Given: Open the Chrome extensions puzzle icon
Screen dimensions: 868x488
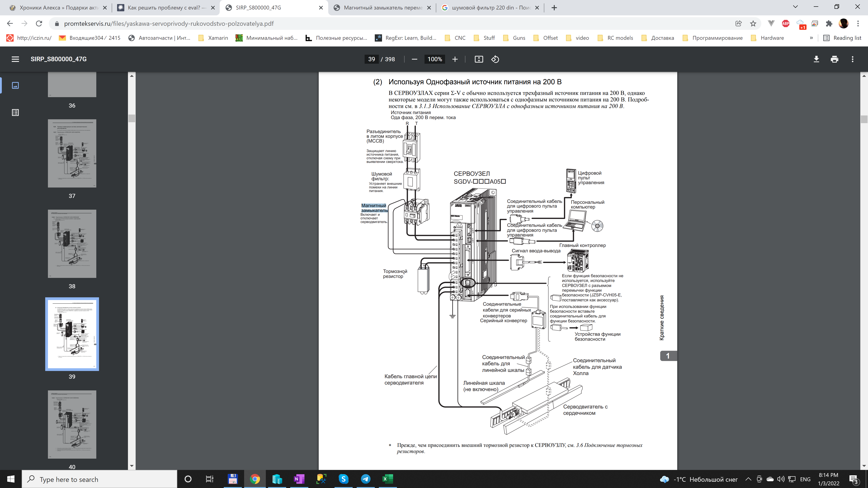Looking at the screenshot, I should pyautogui.click(x=829, y=23).
